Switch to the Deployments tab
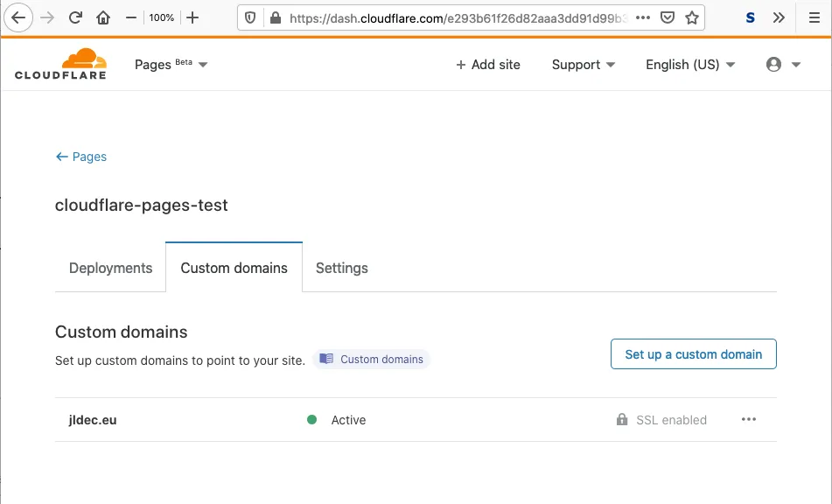Viewport: 832px width, 504px height. click(110, 268)
